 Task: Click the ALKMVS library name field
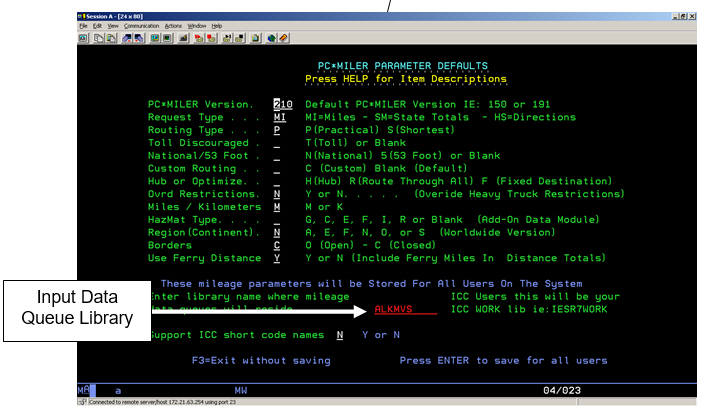(x=405, y=309)
